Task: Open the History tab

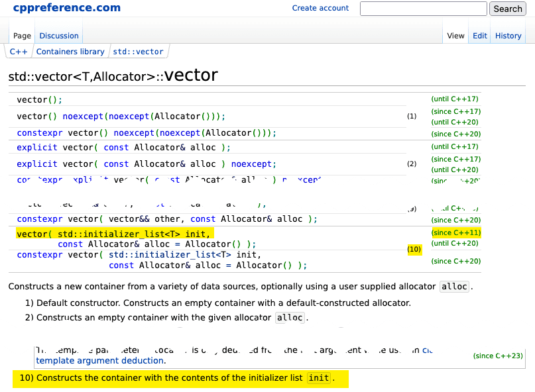Action: click(508, 35)
